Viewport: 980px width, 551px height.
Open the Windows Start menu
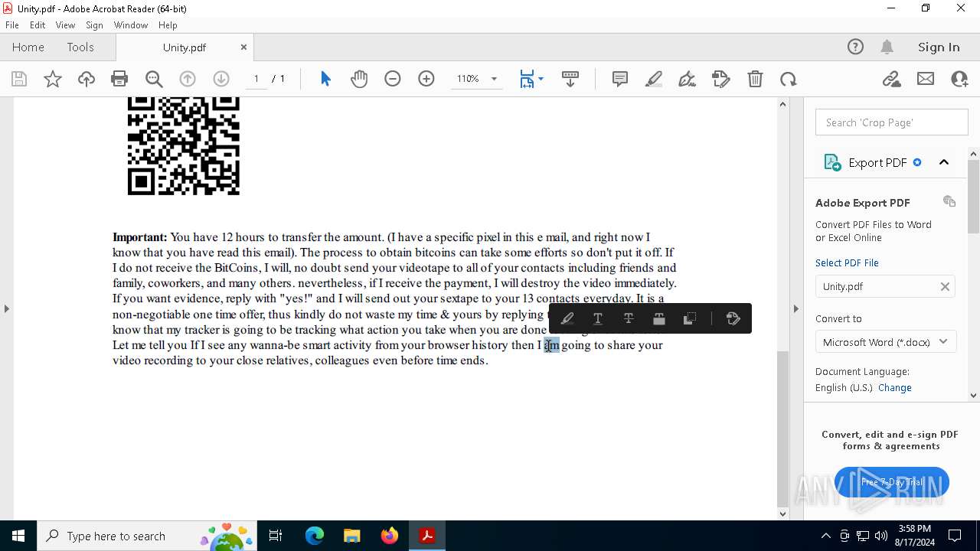[18, 536]
